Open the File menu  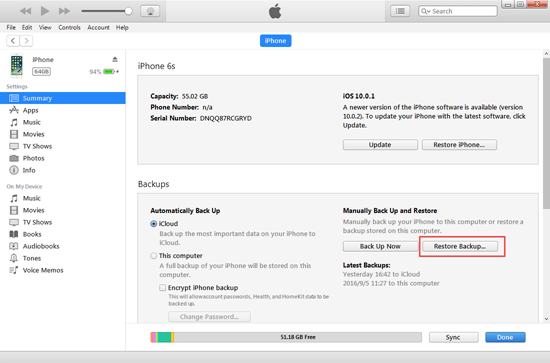point(11,27)
